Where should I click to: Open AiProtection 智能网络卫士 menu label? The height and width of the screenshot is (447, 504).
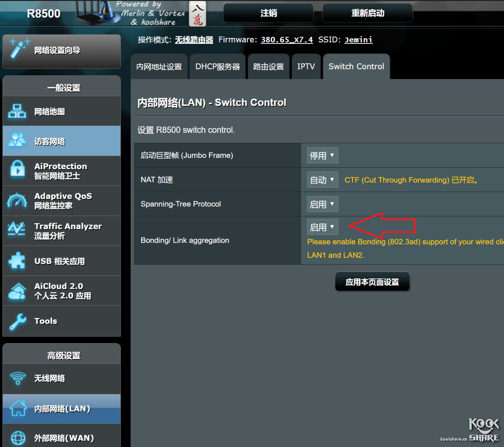(61, 171)
